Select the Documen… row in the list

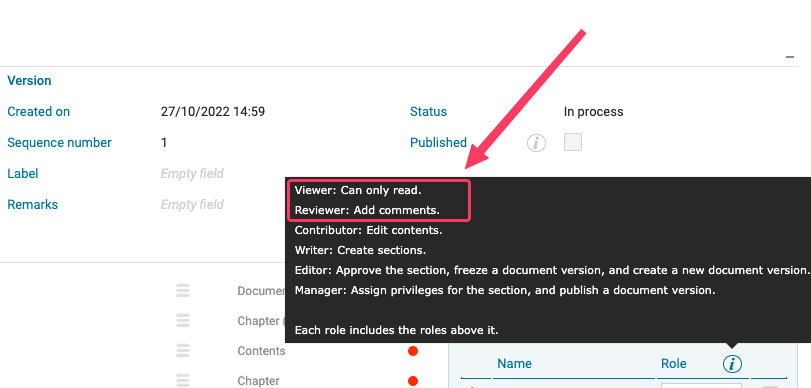[261, 291]
